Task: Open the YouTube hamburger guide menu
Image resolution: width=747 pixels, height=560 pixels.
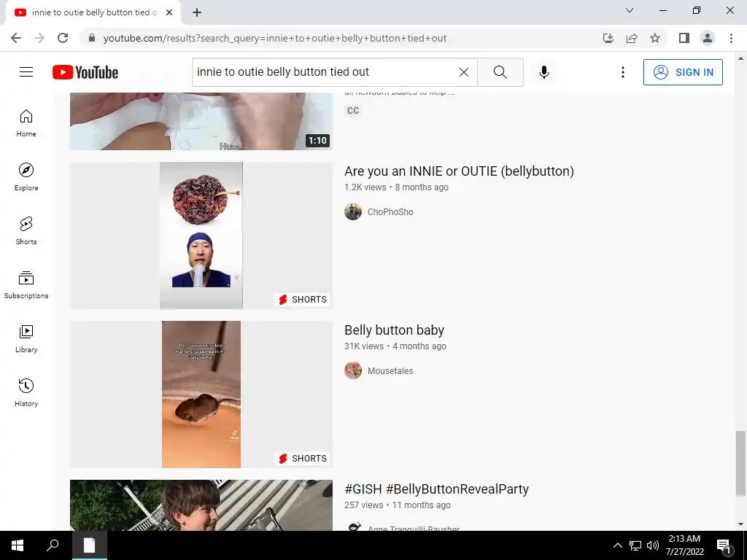Action: 26,72
